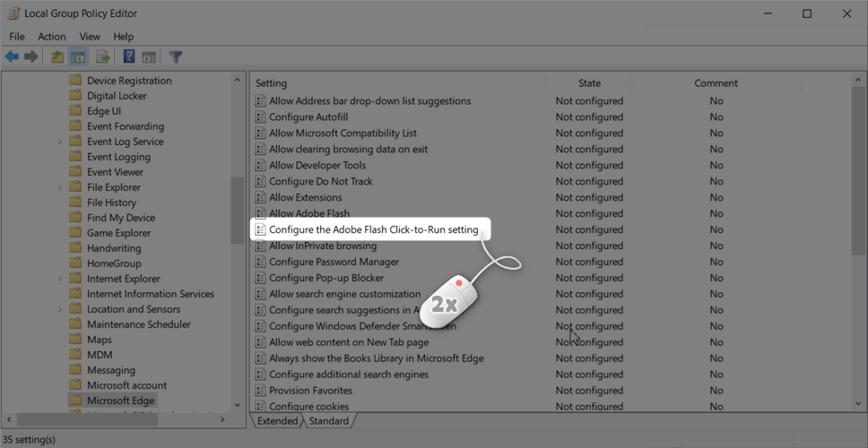Select the Find My Device folder

121,218
